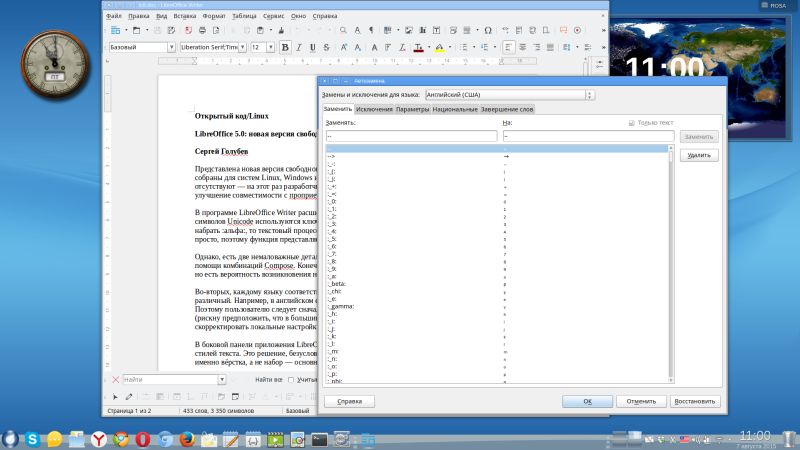Click the Отменить button
Image resolution: width=800 pixels, height=450 pixels.
[641, 402]
